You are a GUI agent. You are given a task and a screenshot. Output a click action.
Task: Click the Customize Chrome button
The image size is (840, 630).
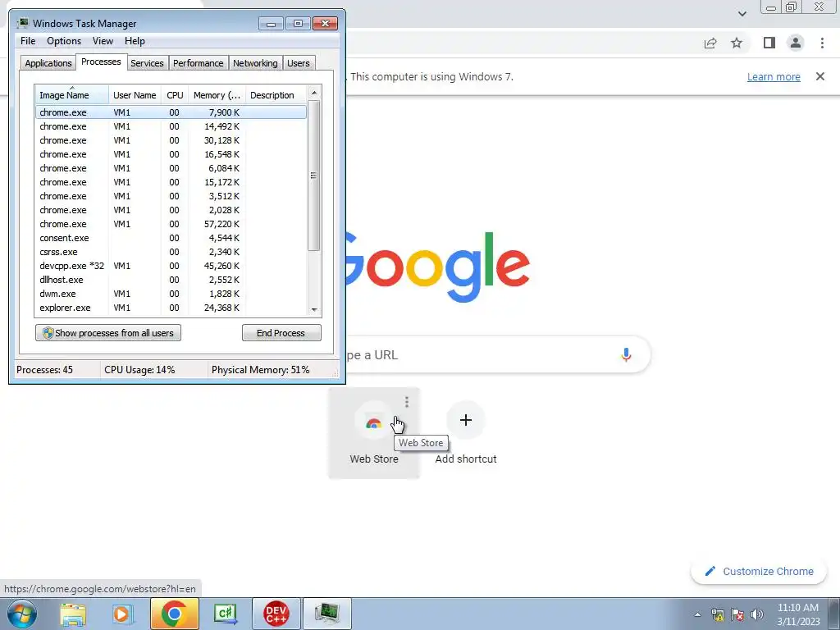coord(760,571)
